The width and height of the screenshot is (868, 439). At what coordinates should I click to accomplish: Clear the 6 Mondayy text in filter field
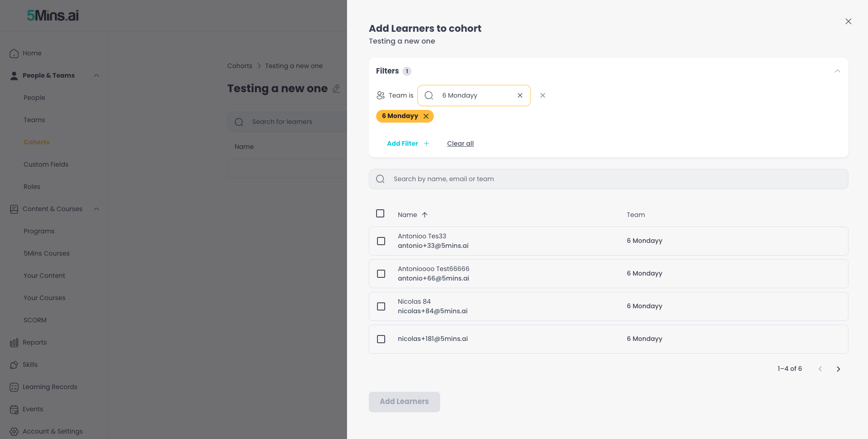coord(520,95)
